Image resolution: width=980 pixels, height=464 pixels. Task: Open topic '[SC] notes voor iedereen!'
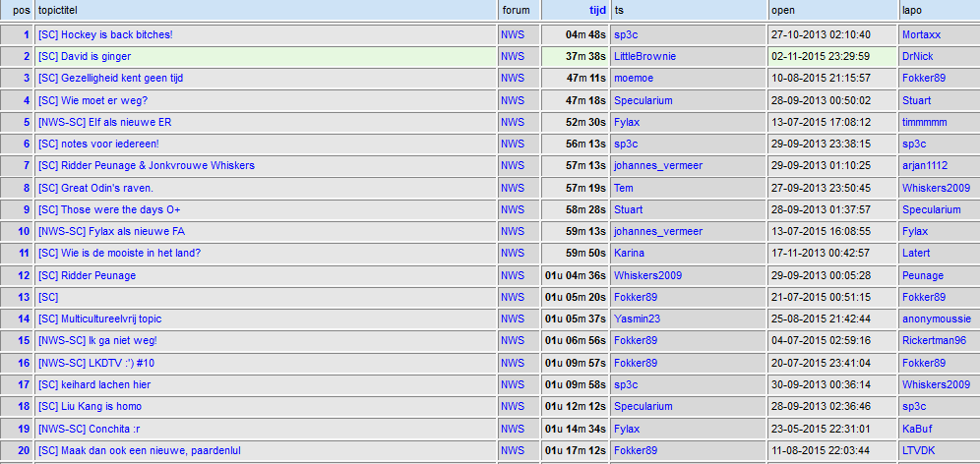pyautogui.click(x=98, y=145)
